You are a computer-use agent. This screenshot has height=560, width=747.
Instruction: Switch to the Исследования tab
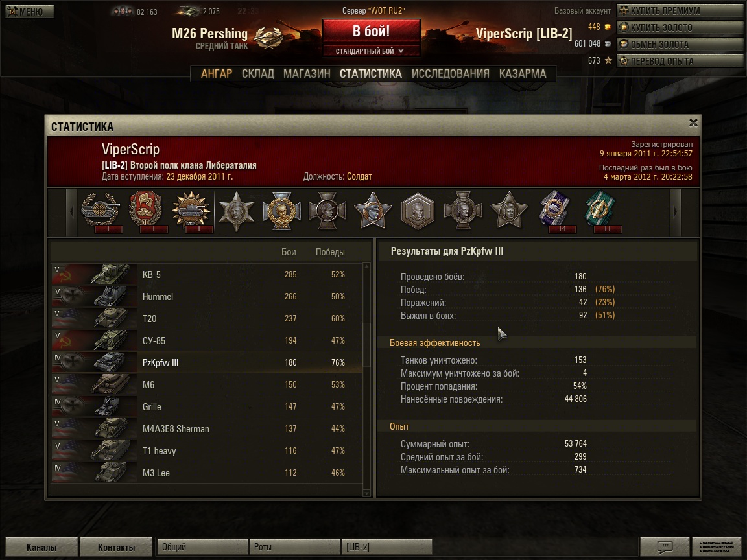point(450,74)
